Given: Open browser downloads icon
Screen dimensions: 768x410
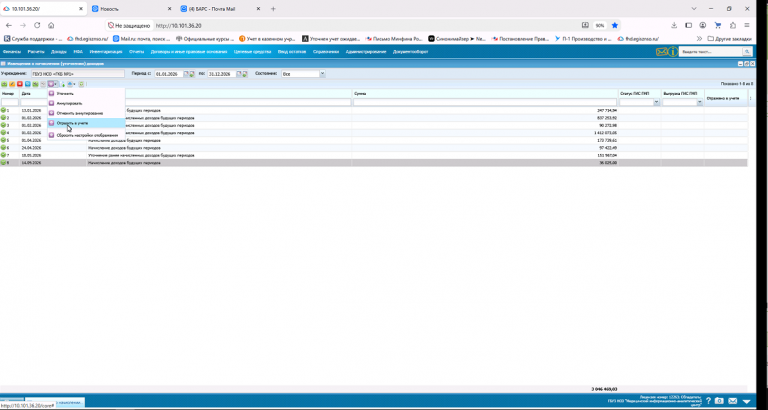Looking at the screenshot, I should 674,25.
